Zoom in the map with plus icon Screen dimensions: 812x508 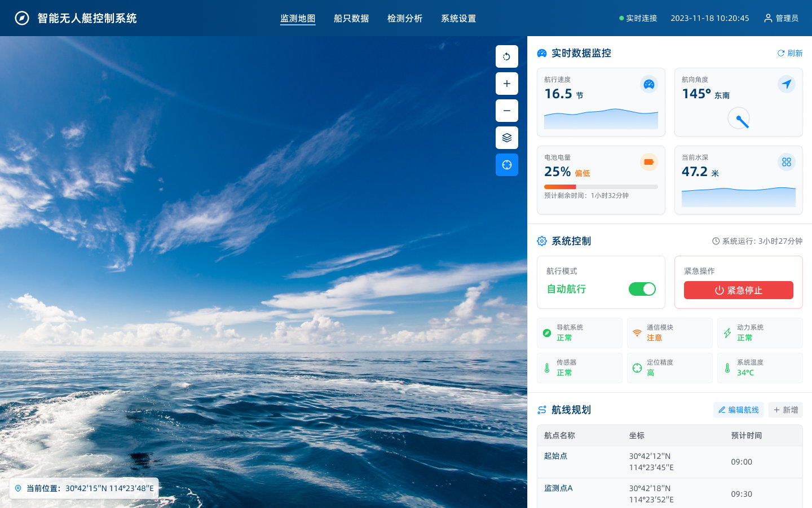coord(506,84)
